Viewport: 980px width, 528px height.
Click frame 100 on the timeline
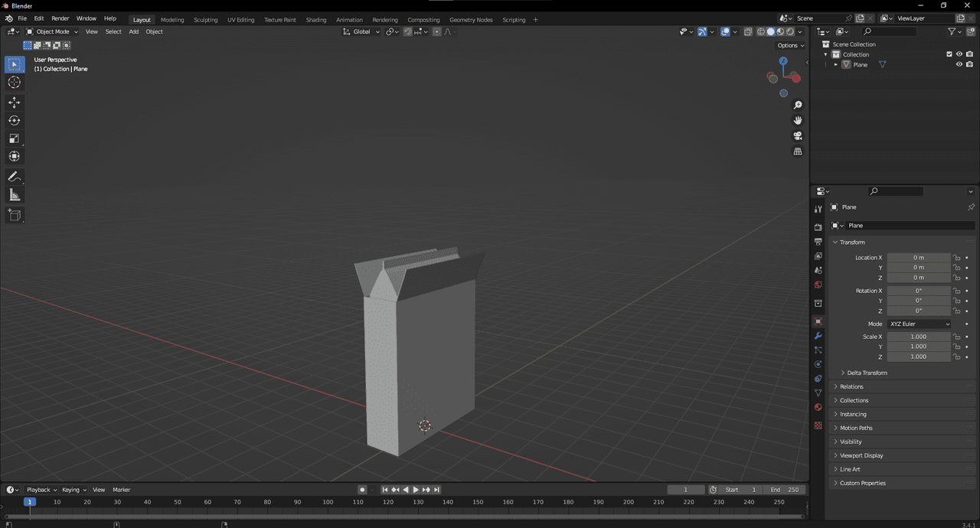(x=328, y=502)
